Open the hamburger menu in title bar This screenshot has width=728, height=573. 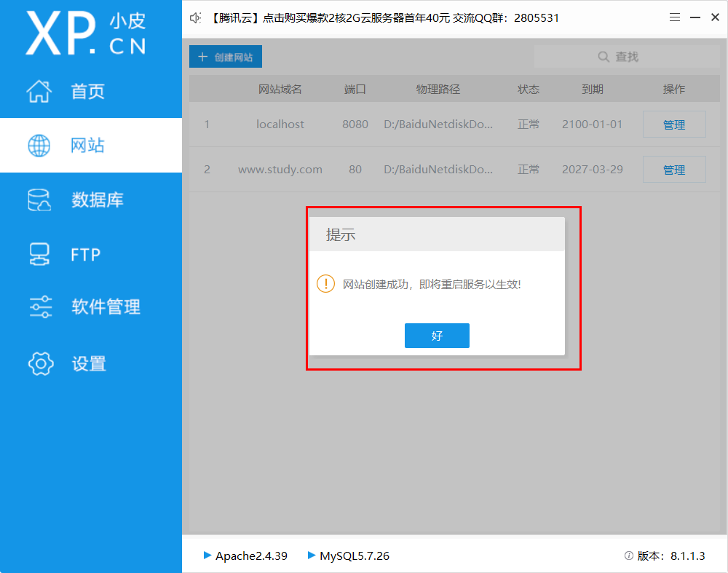pos(675,17)
